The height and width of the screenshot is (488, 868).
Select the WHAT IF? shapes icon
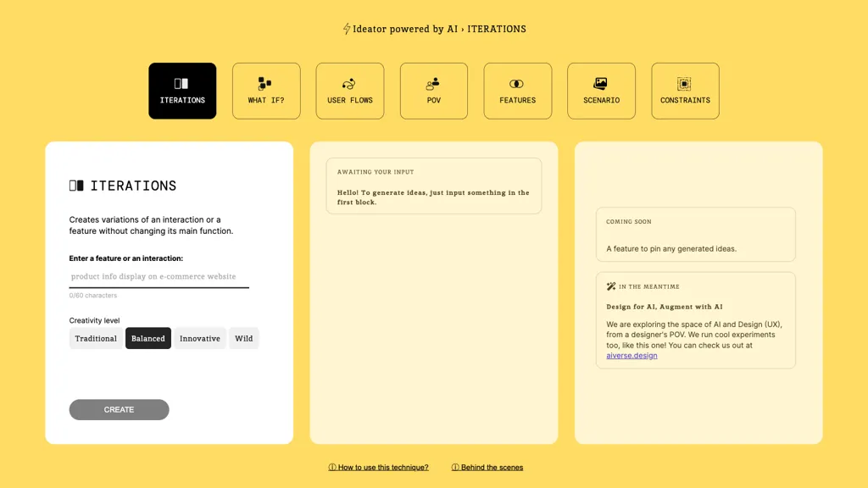(266, 82)
